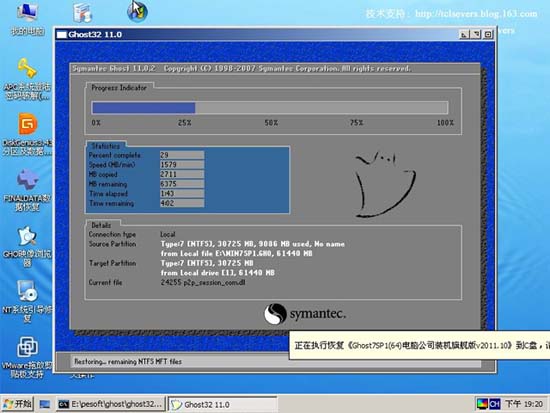Switch to the E:\pesoft\ghost\ghost32 taskbar item
The height and width of the screenshot is (413, 550).
[110, 405]
